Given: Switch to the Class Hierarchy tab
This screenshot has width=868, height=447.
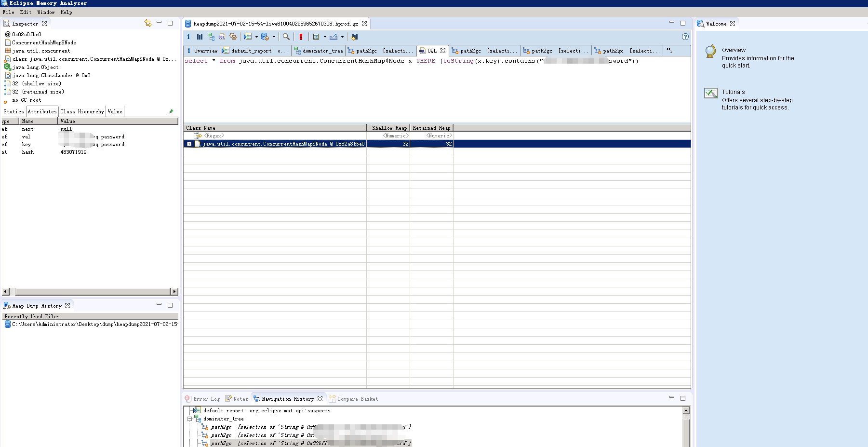Looking at the screenshot, I should point(82,111).
